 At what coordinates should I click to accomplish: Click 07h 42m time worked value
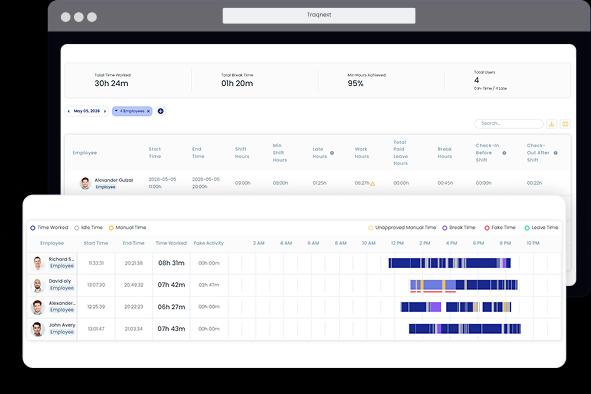point(171,285)
